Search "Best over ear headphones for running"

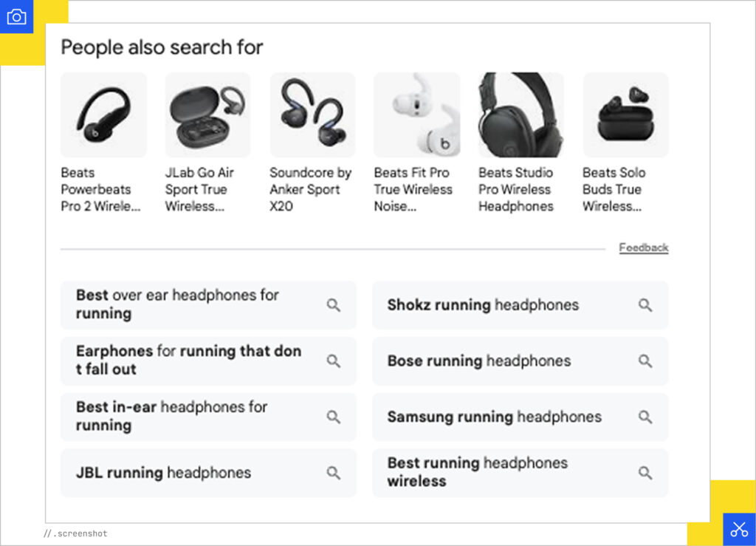(177, 304)
